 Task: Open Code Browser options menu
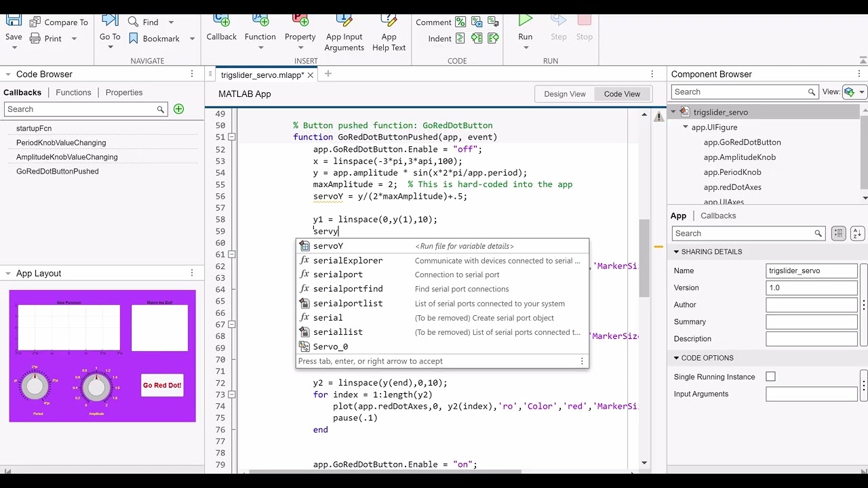pyautogui.click(x=192, y=74)
